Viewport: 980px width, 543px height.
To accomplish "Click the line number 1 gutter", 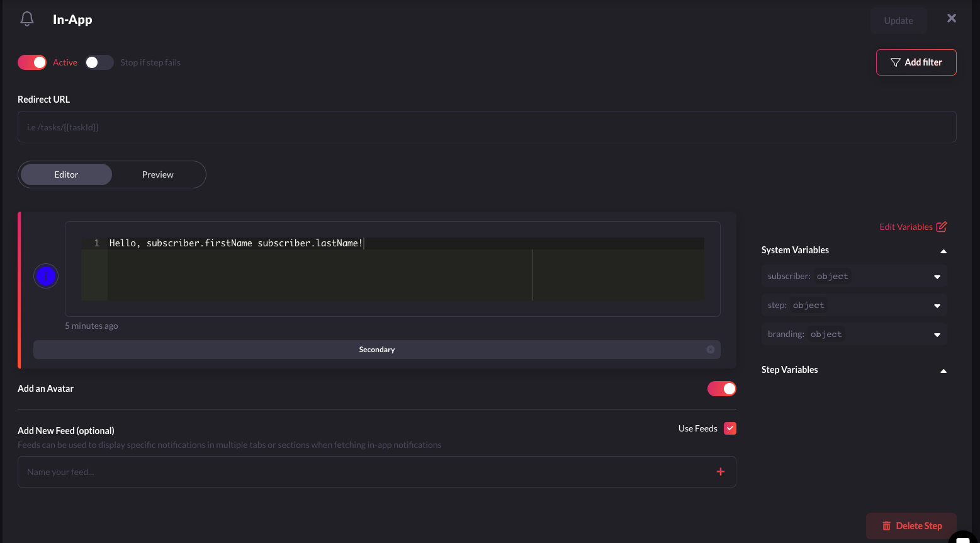I will click(x=96, y=243).
